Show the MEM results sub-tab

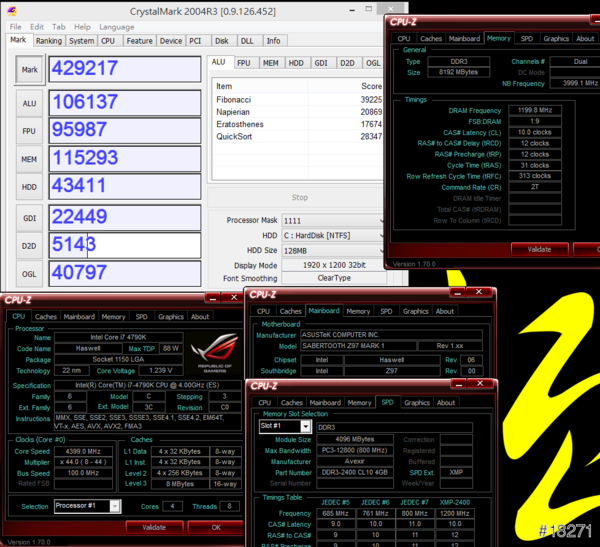[x=271, y=63]
